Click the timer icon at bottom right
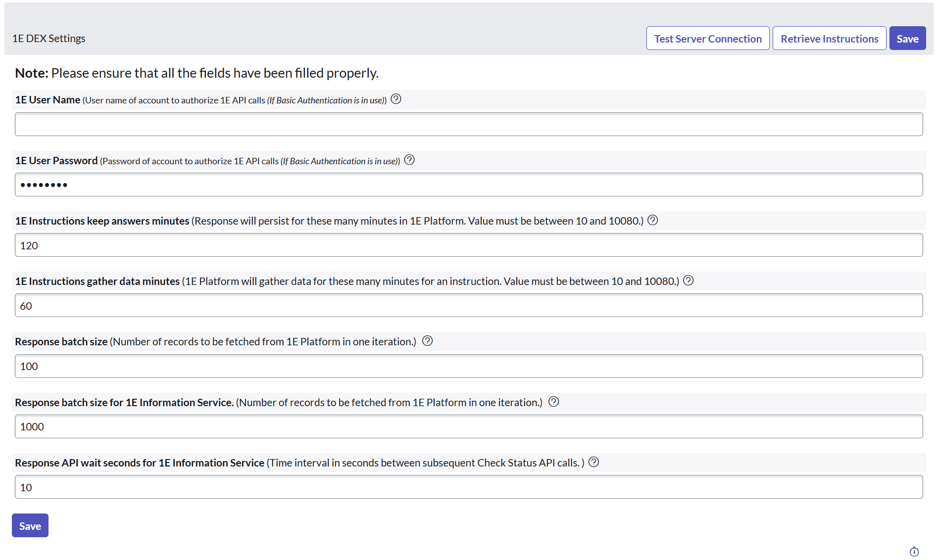The width and height of the screenshot is (938, 560). pyautogui.click(x=914, y=552)
